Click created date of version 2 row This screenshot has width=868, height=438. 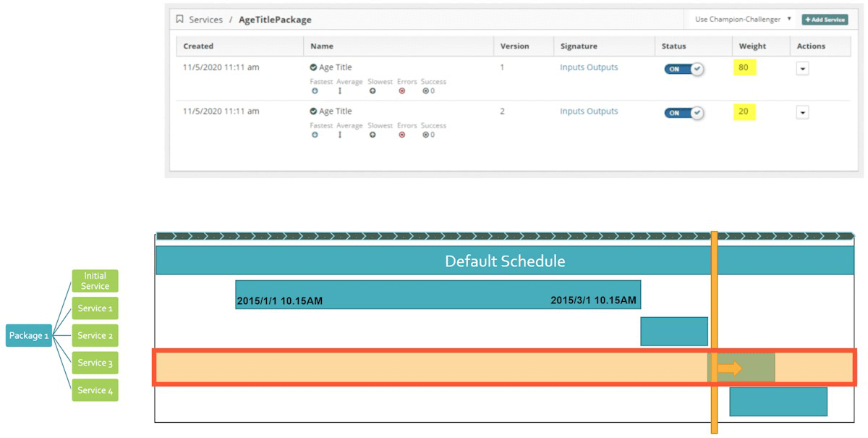coord(221,111)
